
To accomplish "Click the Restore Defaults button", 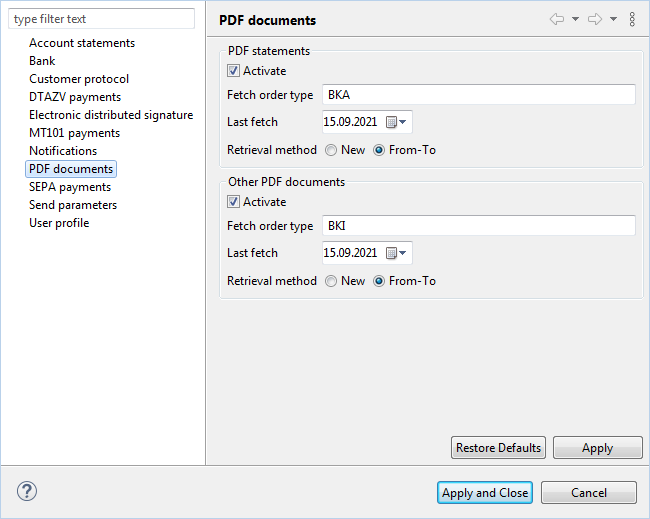I will [x=498, y=448].
